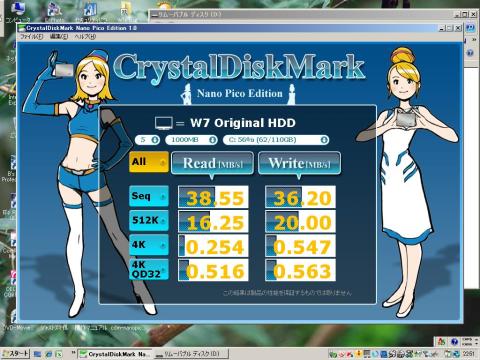This screenshot has height=360, width=480.
Task: Click the Write [MB/s] column header
Action: point(299,163)
